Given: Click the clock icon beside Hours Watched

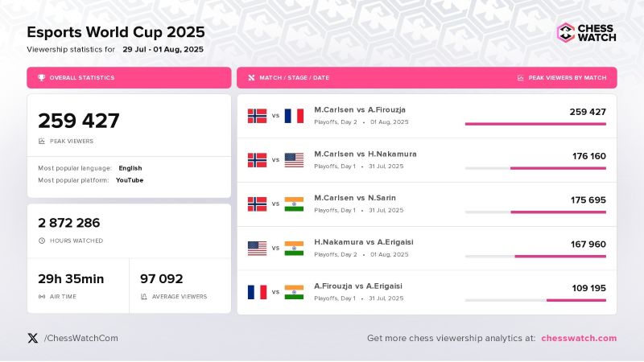Looking at the screenshot, I should point(41,241).
